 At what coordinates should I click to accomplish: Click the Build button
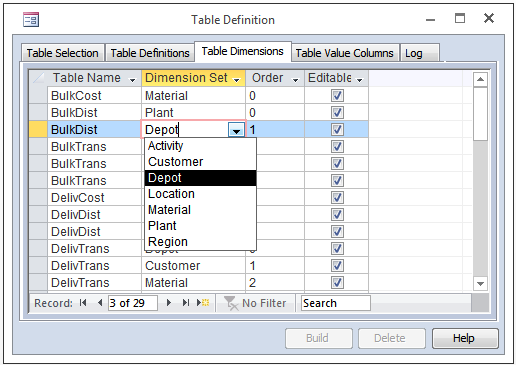pyautogui.click(x=319, y=338)
